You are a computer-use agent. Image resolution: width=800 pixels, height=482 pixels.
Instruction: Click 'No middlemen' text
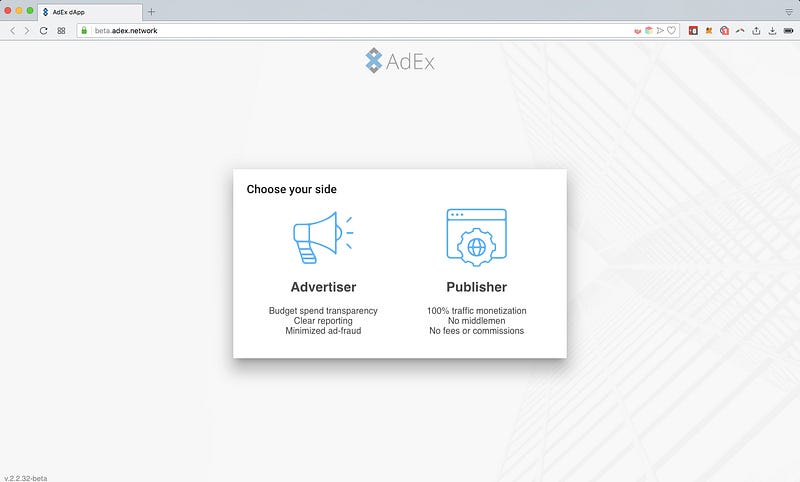click(x=477, y=321)
